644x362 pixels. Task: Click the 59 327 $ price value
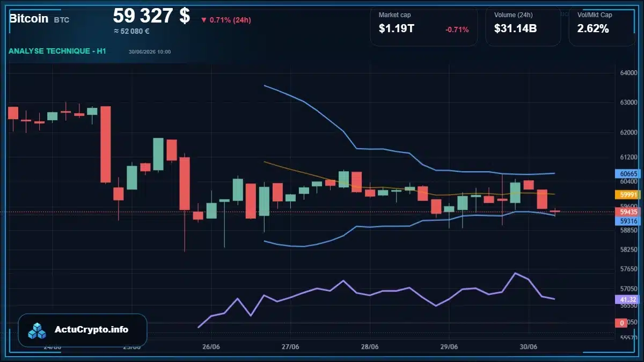coord(151,16)
